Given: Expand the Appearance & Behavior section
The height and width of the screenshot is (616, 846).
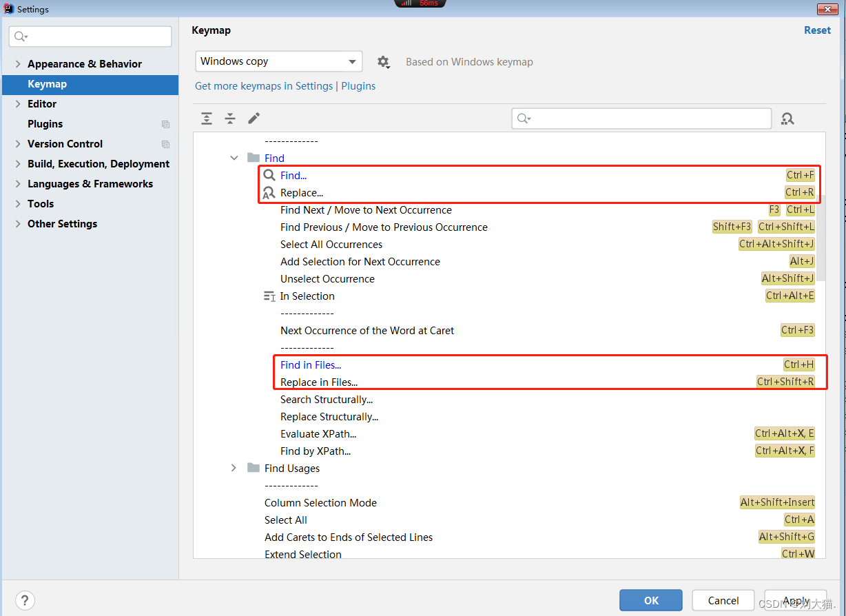Looking at the screenshot, I should click(18, 64).
